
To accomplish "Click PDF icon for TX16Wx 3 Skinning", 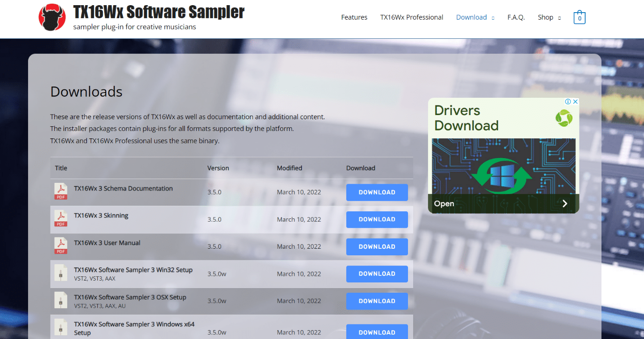I will click(x=61, y=219).
